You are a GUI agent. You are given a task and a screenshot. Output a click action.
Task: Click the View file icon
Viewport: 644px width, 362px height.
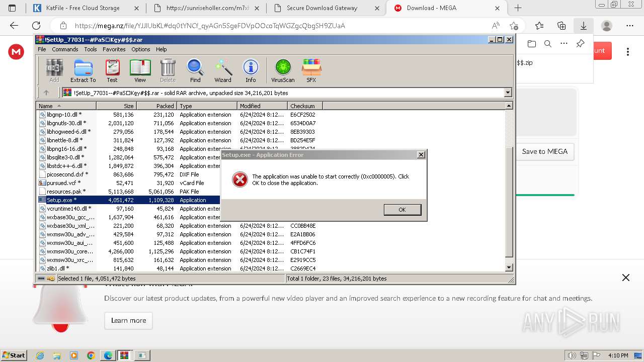coord(140,70)
